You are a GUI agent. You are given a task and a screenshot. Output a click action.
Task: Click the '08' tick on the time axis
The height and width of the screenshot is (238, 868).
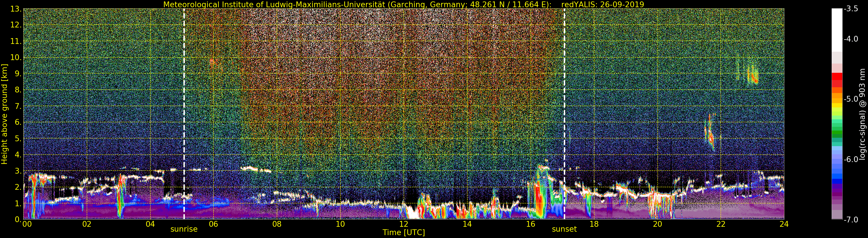[x=277, y=224]
